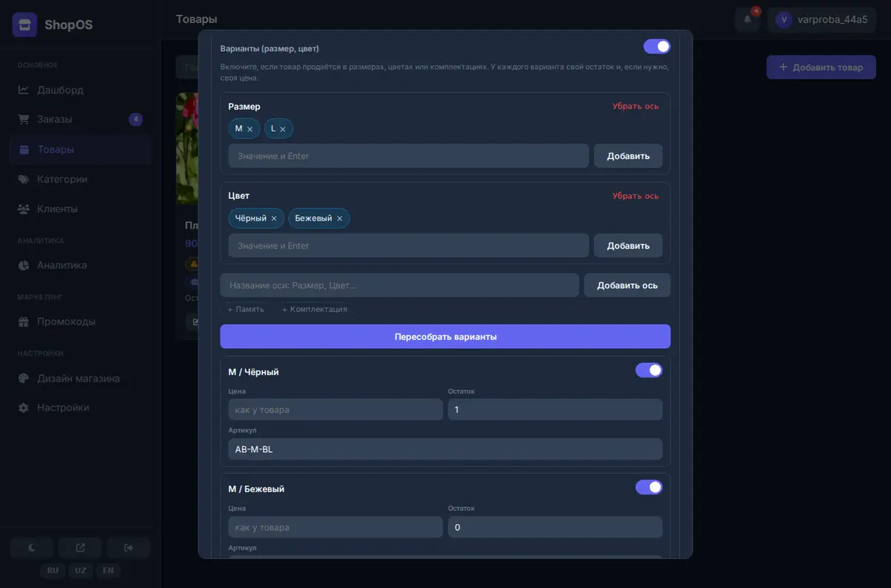Disable the Варианты (размер, цвет) switch
This screenshot has width=891, height=588.
657,46
